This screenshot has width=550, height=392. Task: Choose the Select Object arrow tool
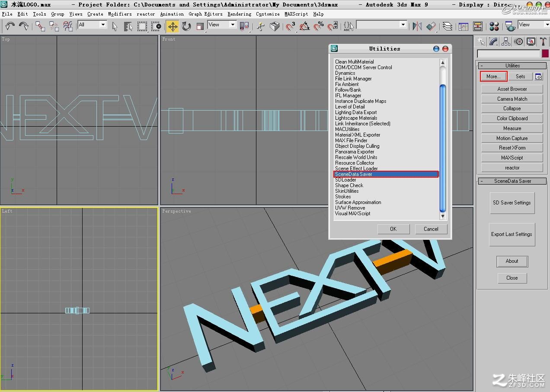tap(115, 26)
